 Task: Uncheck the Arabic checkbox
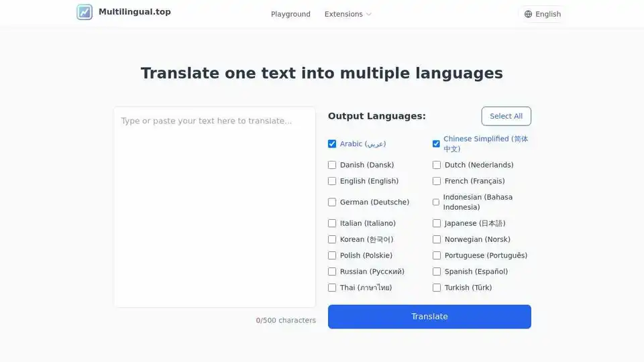click(332, 143)
